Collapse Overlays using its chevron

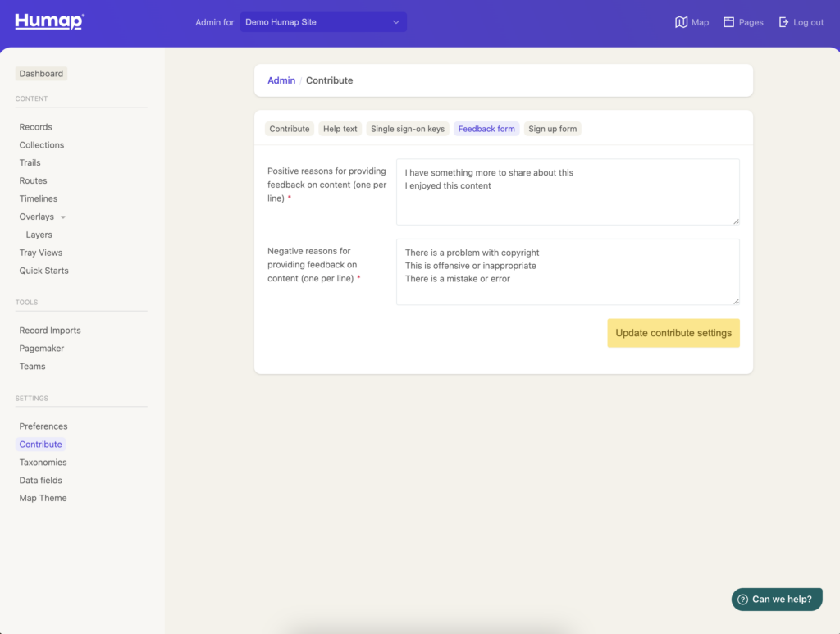point(62,216)
